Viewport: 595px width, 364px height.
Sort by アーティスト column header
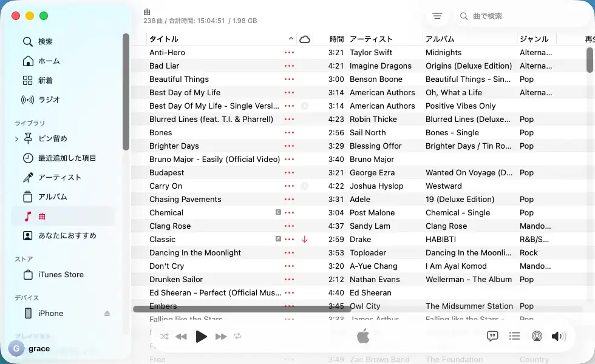384,39
